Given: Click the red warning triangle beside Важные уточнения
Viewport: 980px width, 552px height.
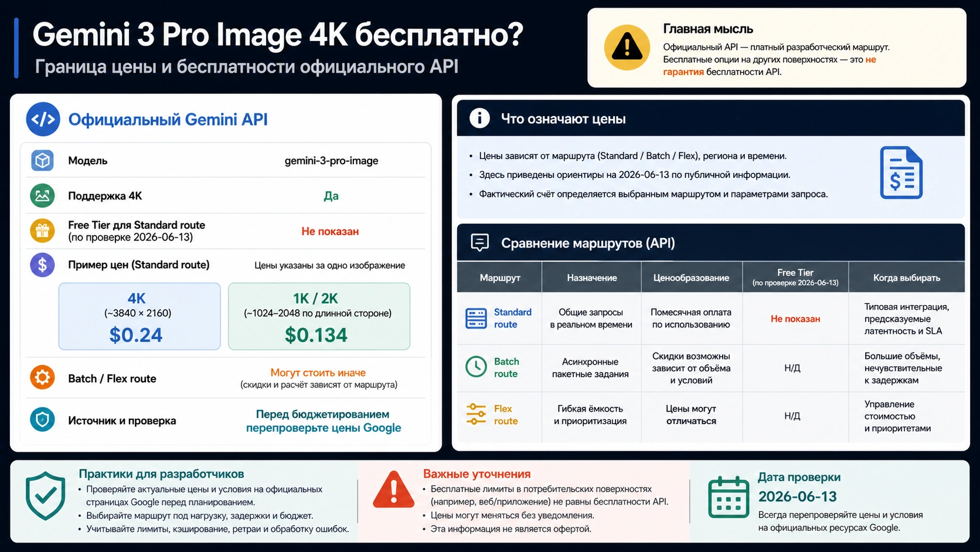Looking at the screenshot, I should pyautogui.click(x=394, y=489).
